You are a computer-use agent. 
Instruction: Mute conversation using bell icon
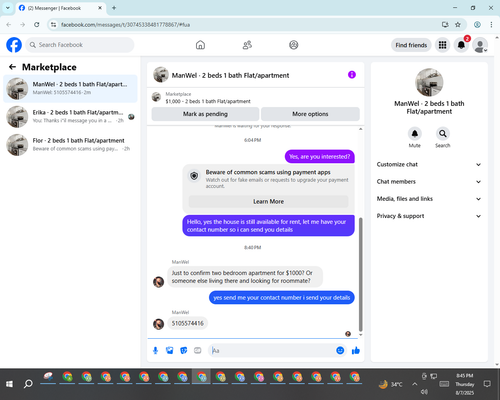pos(415,134)
